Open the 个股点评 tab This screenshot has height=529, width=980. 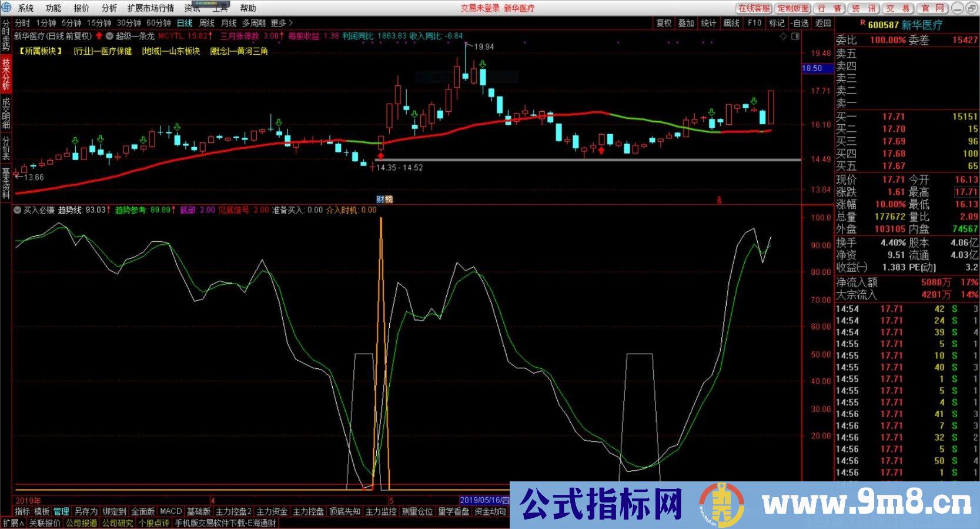click(154, 523)
